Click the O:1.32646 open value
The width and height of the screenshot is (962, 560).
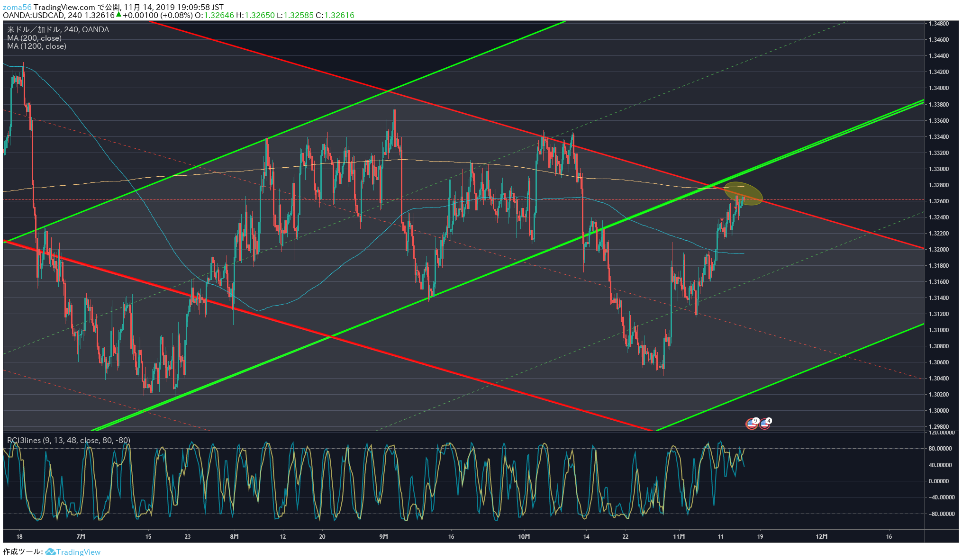point(215,15)
